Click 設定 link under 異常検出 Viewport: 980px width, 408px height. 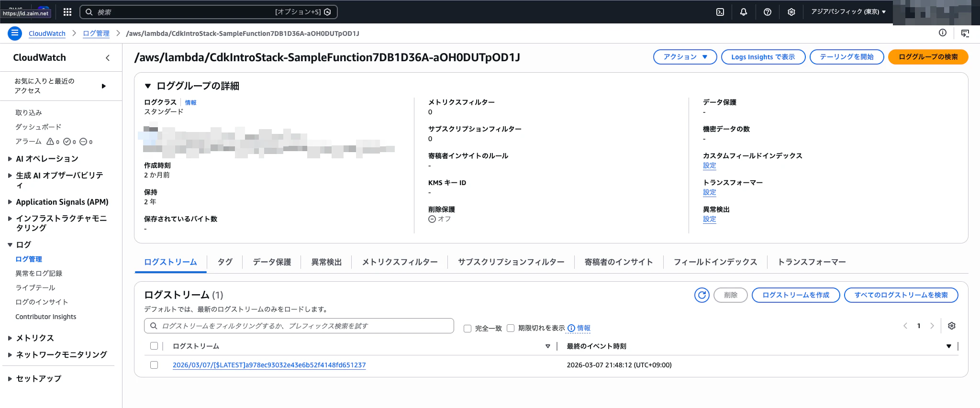coord(710,219)
